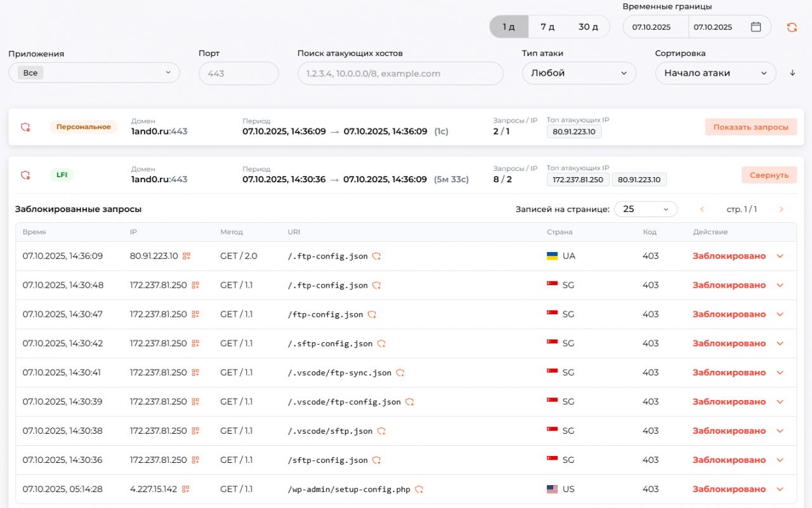812x508 pixels.
Task: Click IP action icon in 14:30:38 row
Action: click(195, 431)
